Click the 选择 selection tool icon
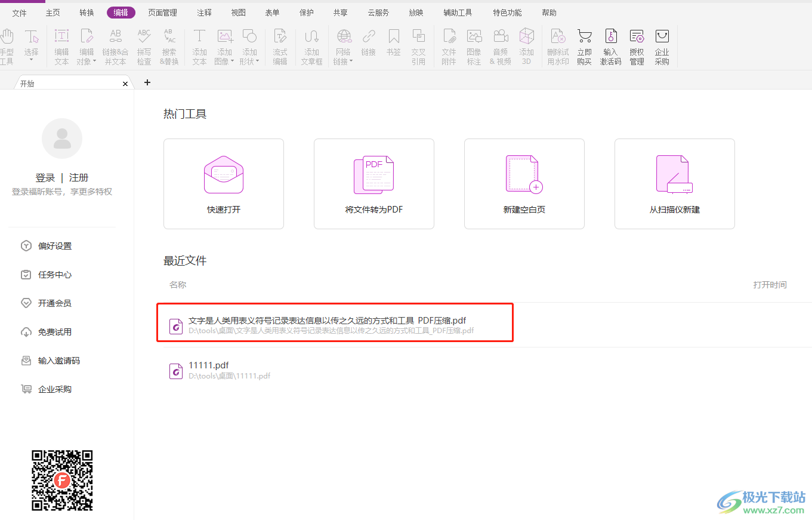Screen dimensions: 812x520 pyautogui.click(x=31, y=37)
